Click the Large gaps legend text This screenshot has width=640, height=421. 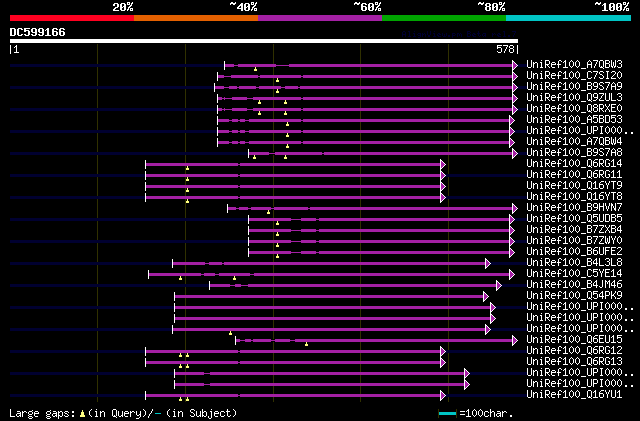tap(42, 413)
